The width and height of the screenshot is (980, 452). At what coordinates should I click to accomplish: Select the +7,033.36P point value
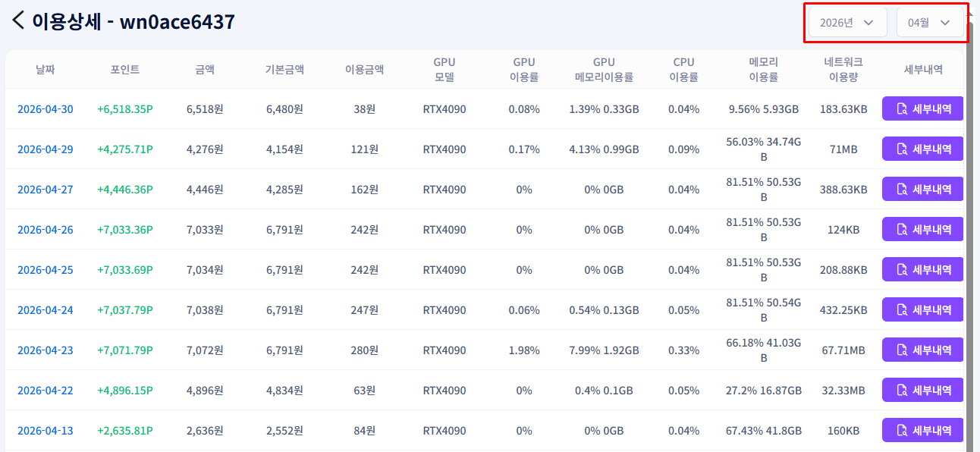[x=125, y=230]
